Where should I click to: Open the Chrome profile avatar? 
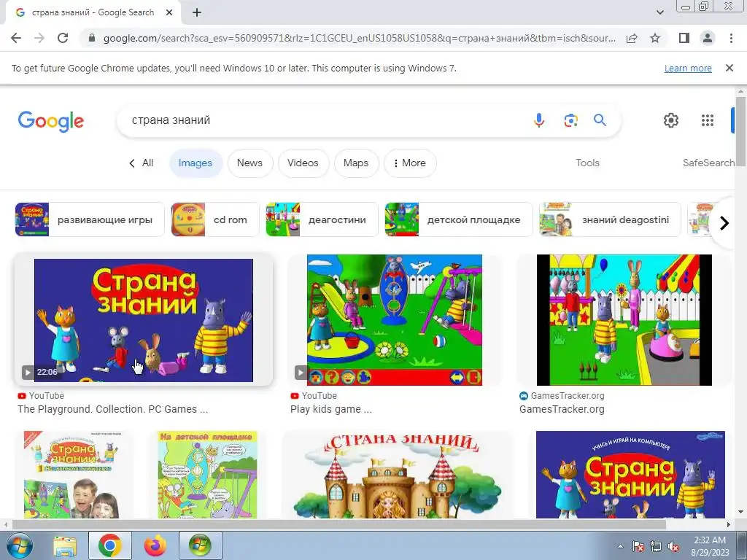(x=708, y=38)
